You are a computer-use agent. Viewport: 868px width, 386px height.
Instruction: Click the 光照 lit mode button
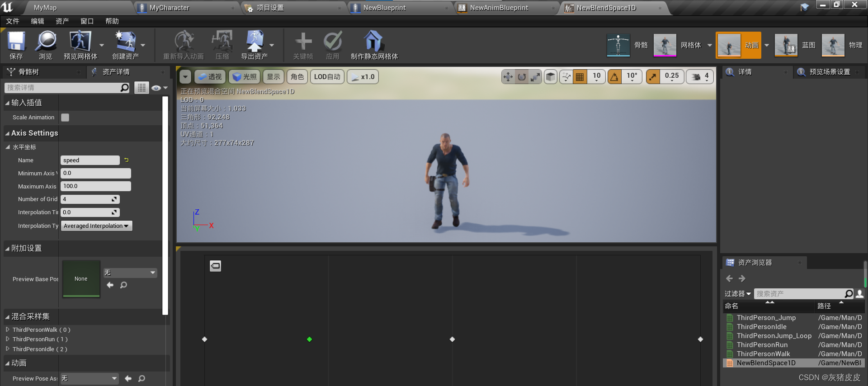tap(244, 77)
